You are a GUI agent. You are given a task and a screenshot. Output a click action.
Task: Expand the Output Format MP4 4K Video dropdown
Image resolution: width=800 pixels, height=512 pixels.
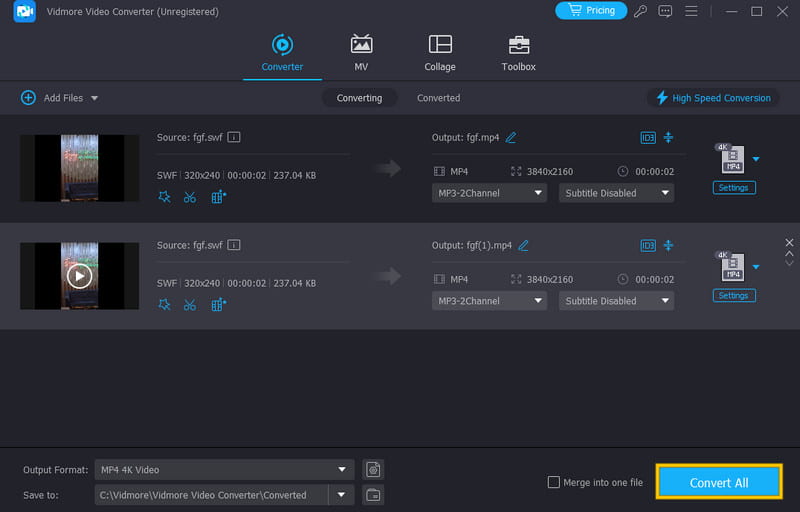coord(343,469)
